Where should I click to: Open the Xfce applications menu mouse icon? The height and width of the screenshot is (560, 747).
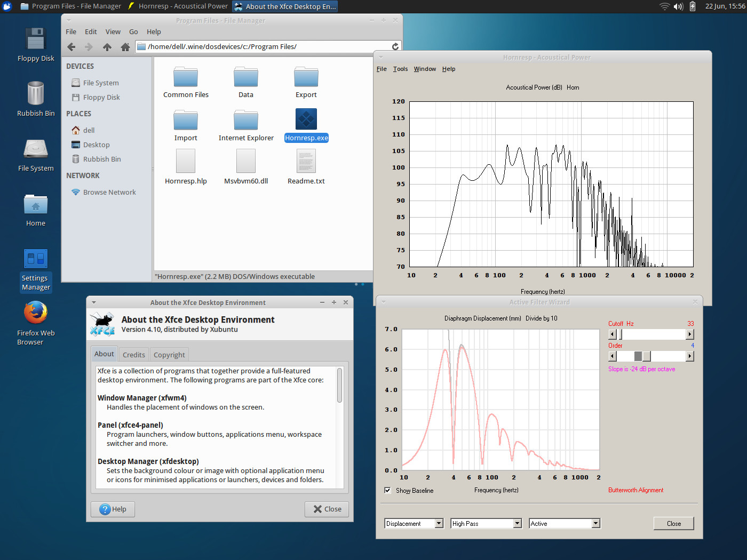point(7,6)
